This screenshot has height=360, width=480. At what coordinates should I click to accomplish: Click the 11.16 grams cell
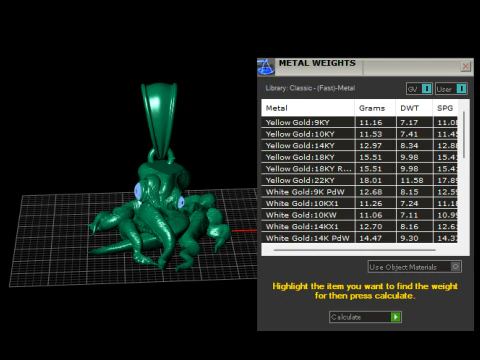click(375, 122)
